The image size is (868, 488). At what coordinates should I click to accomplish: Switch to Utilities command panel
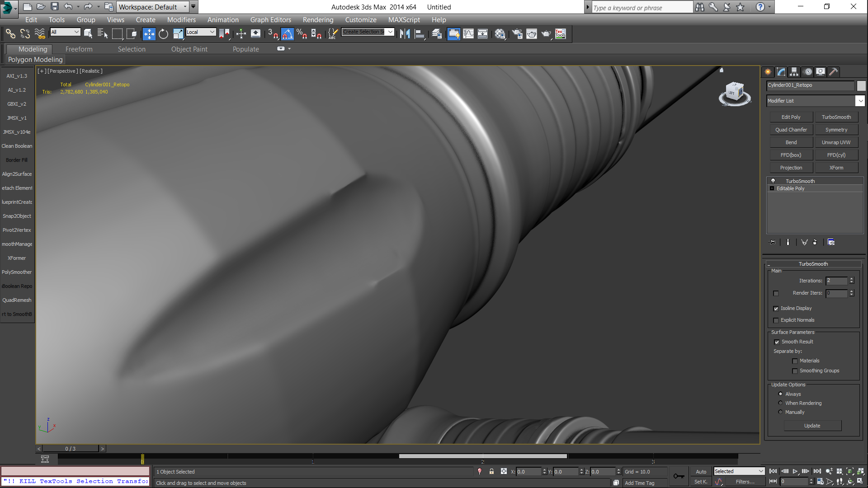coord(834,72)
